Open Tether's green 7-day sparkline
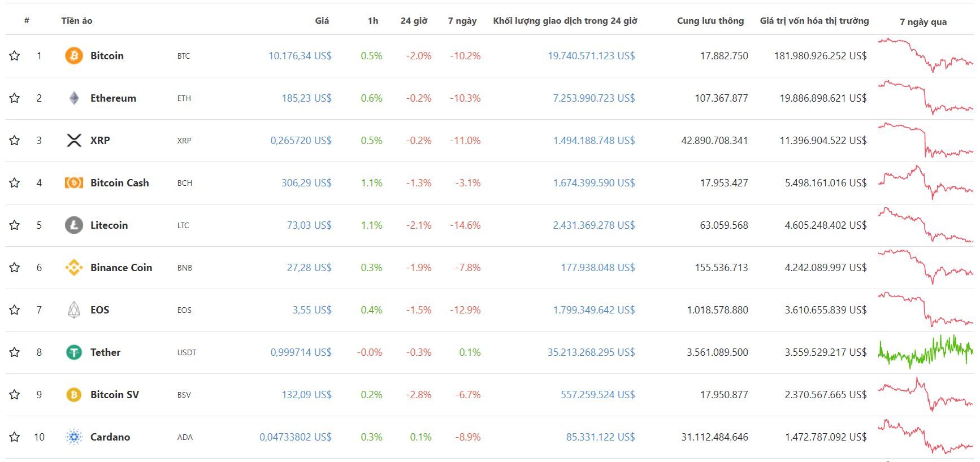Image resolution: width=980 pixels, height=462 pixels. click(926, 351)
